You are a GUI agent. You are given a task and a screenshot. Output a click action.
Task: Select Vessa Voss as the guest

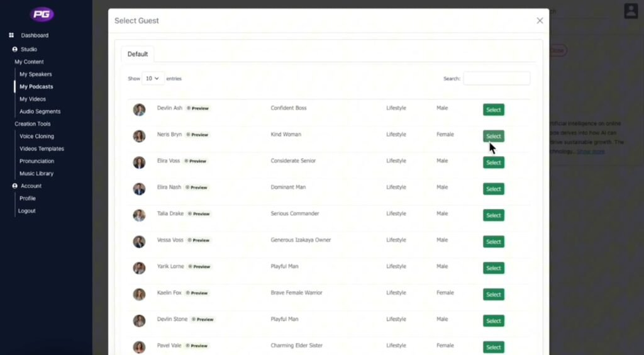(x=493, y=242)
